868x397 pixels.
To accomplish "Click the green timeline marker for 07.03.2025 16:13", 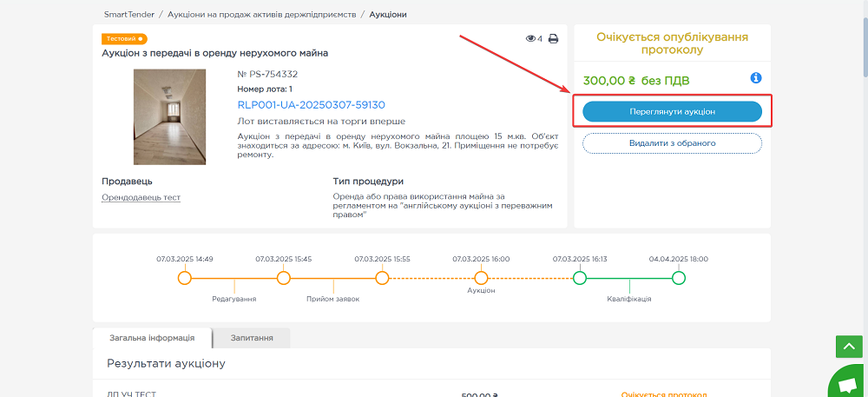I will pyautogui.click(x=580, y=278).
